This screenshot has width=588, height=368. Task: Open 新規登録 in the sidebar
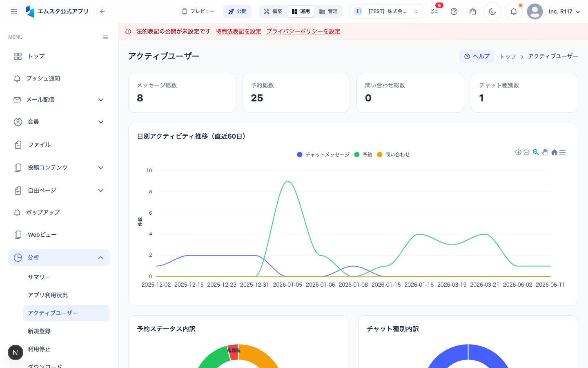point(66,331)
